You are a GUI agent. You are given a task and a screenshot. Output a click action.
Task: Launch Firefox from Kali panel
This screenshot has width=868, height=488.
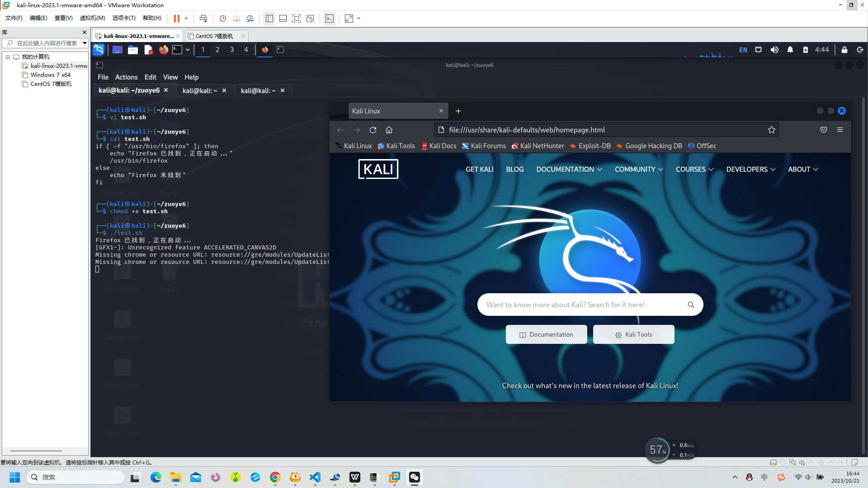click(164, 50)
